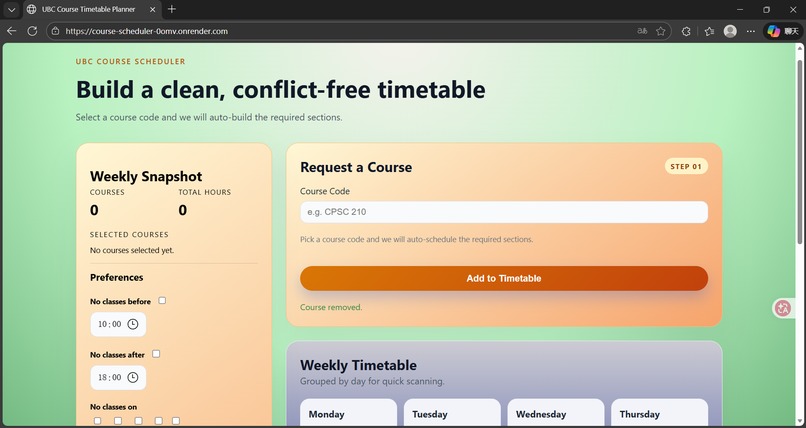The height and width of the screenshot is (428, 806).
Task: Check the second No classes on day box
Action: pyautogui.click(x=118, y=421)
